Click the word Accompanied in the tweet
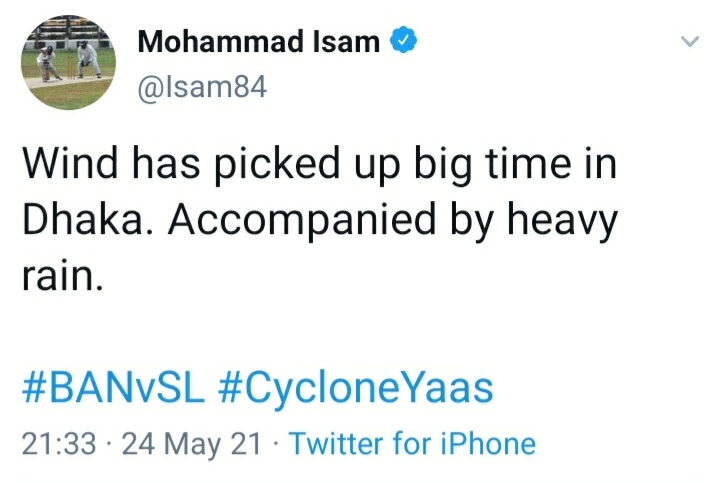706x483 pixels. point(302,221)
